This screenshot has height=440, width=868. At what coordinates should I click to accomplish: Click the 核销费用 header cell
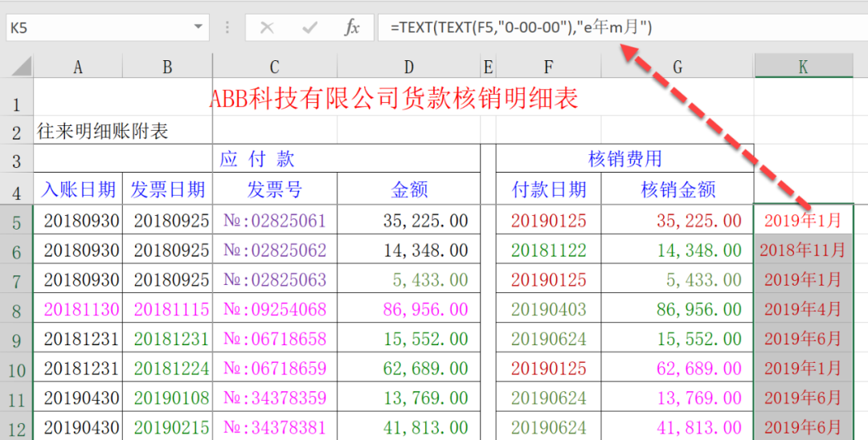pyautogui.click(x=625, y=159)
